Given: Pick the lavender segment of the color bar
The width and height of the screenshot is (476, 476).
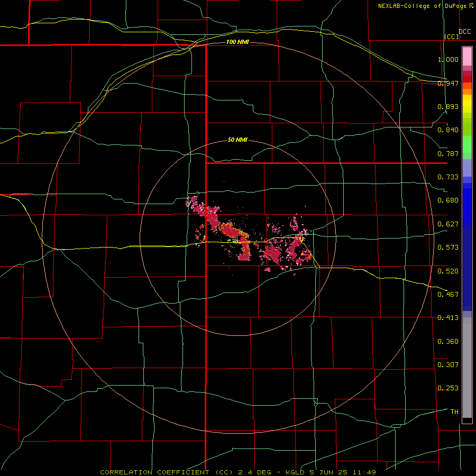Looking at the screenshot, I should (467, 168).
